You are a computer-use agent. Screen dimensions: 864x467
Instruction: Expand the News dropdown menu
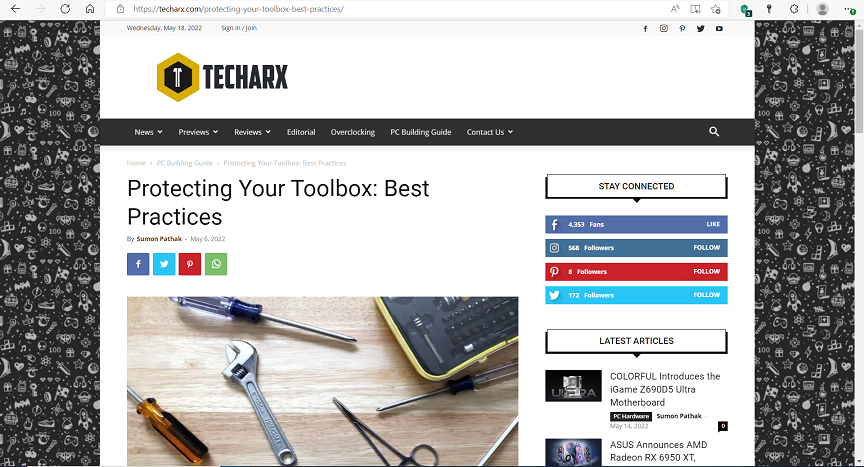coord(148,132)
